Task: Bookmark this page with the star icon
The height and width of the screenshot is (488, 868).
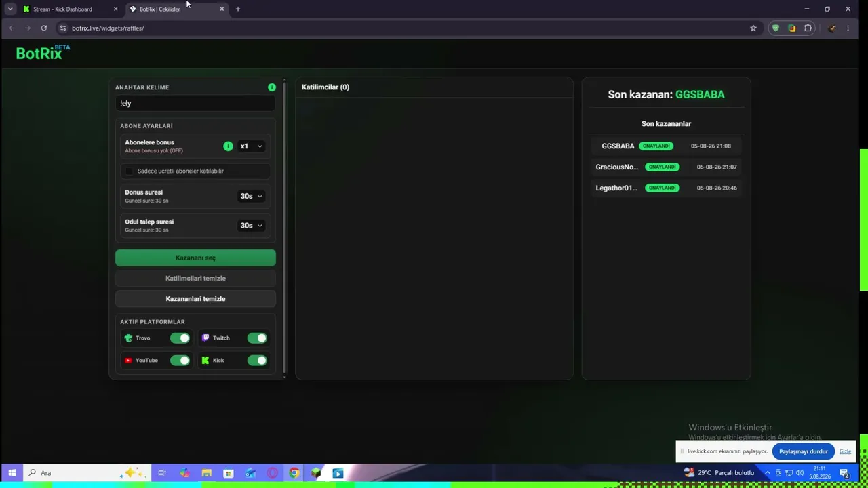Action: point(753,28)
